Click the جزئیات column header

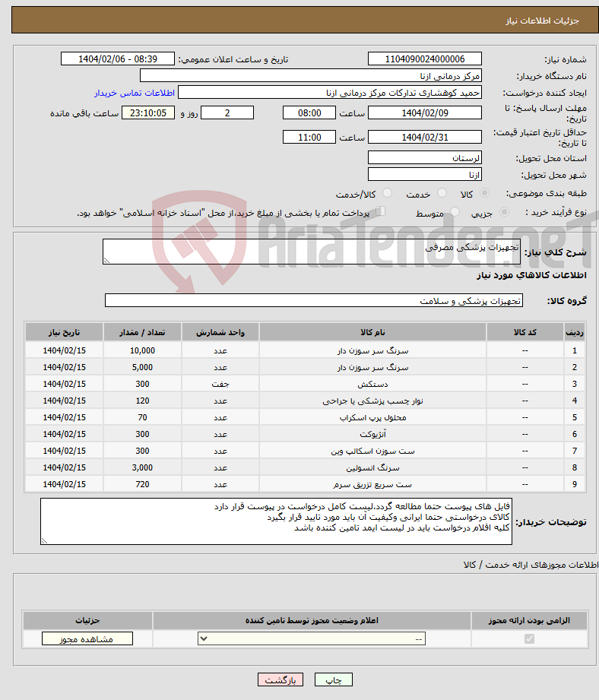(x=87, y=620)
